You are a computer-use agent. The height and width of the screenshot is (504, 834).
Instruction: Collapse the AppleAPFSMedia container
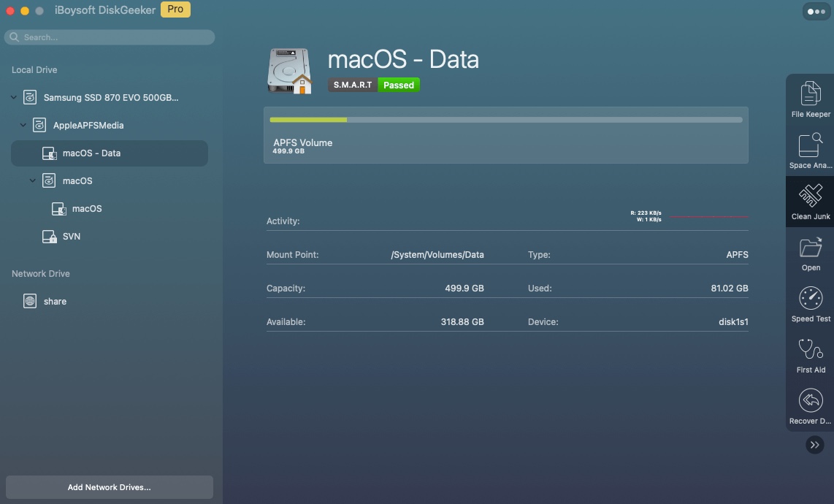pyautogui.click(x=23, y=125)
